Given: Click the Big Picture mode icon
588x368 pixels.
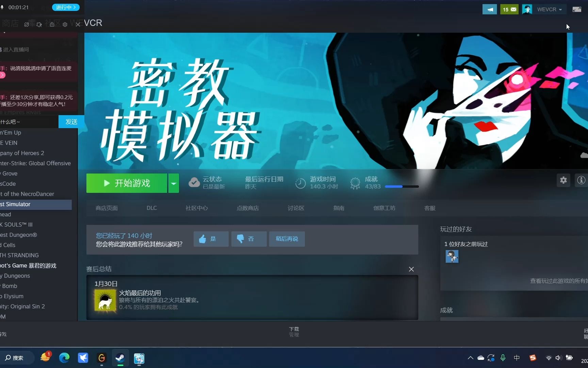Looking at the screenshot, I should 577,10.
